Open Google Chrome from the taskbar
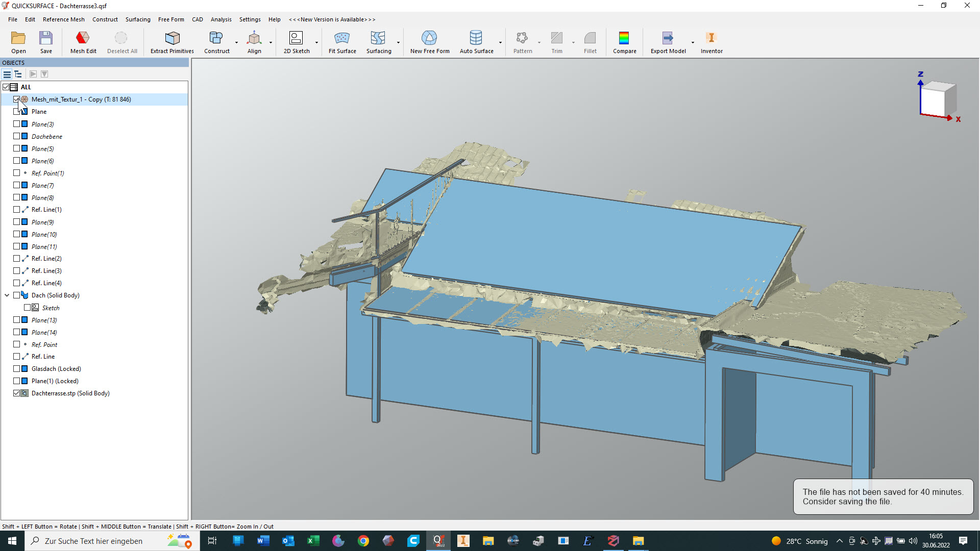This screenshot has width=980, height=551. (x=363, y=541)
